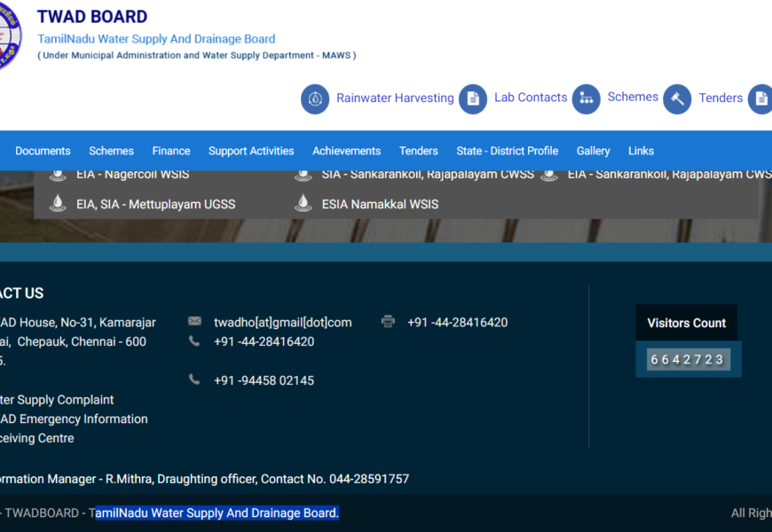
Task: Click the twadho email address link
Action: click(x=282, y=323)
